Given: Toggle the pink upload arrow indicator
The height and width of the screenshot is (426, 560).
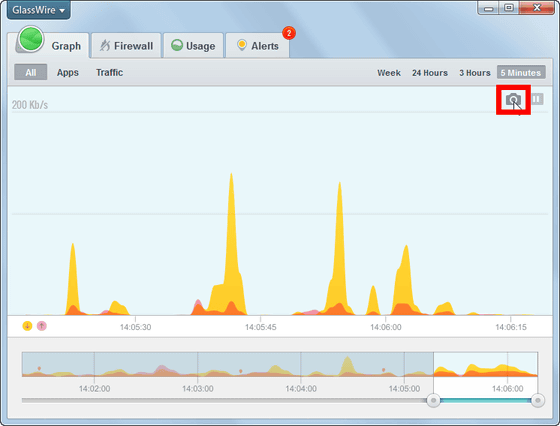Looking at the screenshot, I should pos(42,326).
